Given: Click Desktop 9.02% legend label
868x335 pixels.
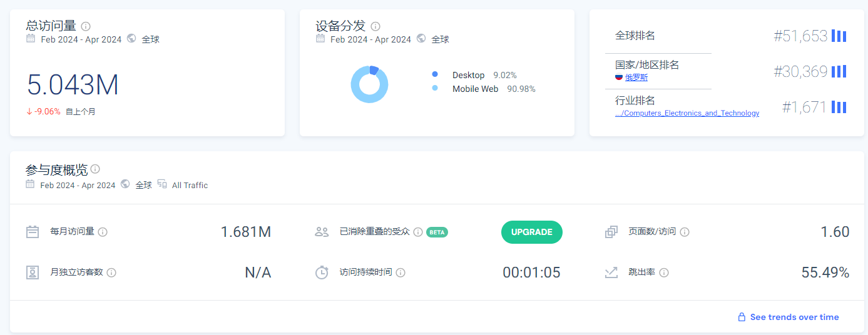Looking at the screenshot, I should pos(484,75).
